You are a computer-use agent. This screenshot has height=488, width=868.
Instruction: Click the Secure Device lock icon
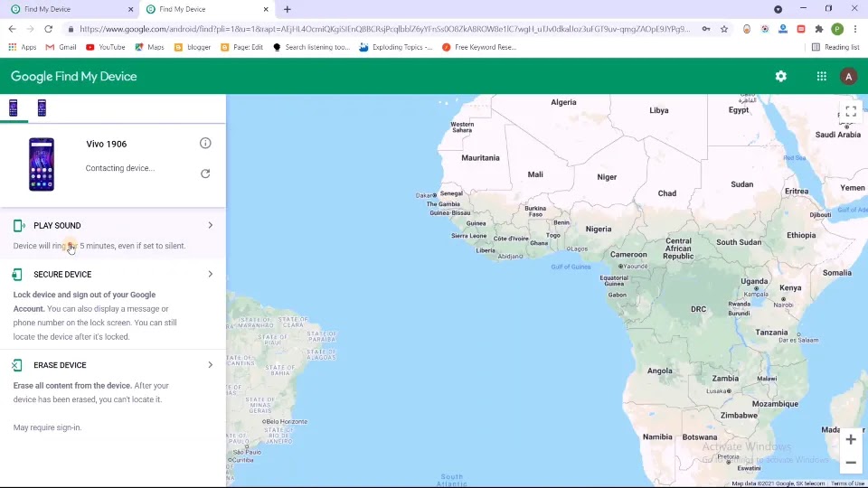(x=17, y=274)
